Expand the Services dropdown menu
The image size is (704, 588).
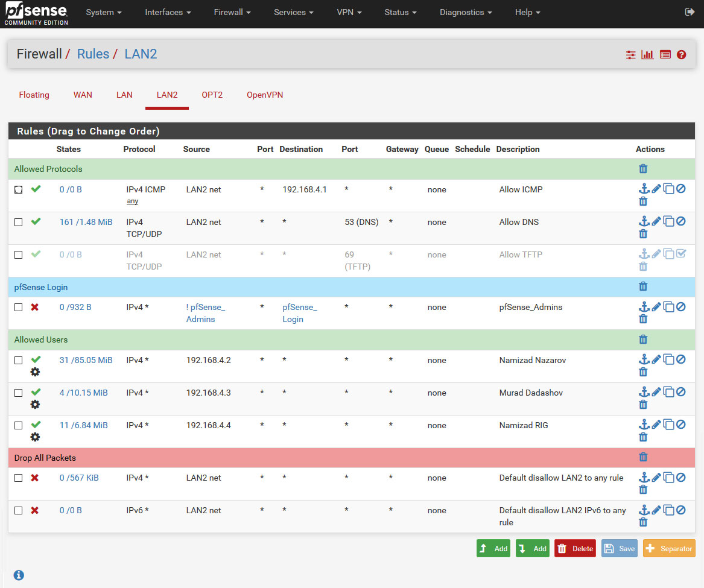294,13
